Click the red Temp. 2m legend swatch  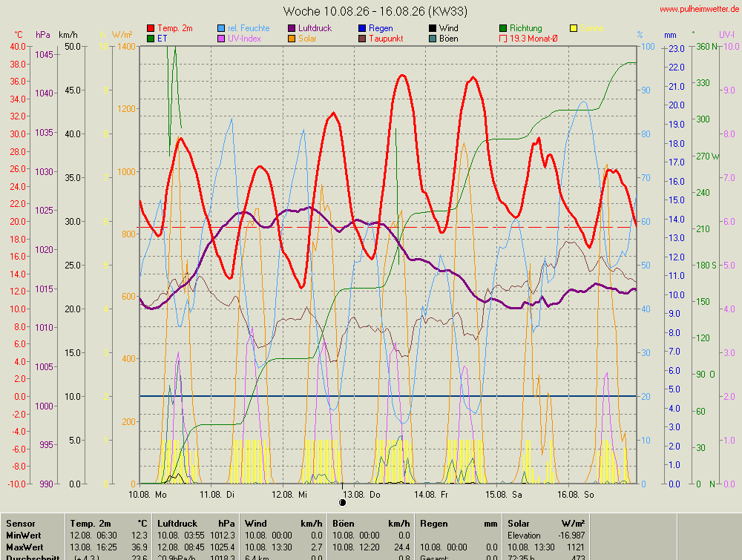[x=151, y=28]
